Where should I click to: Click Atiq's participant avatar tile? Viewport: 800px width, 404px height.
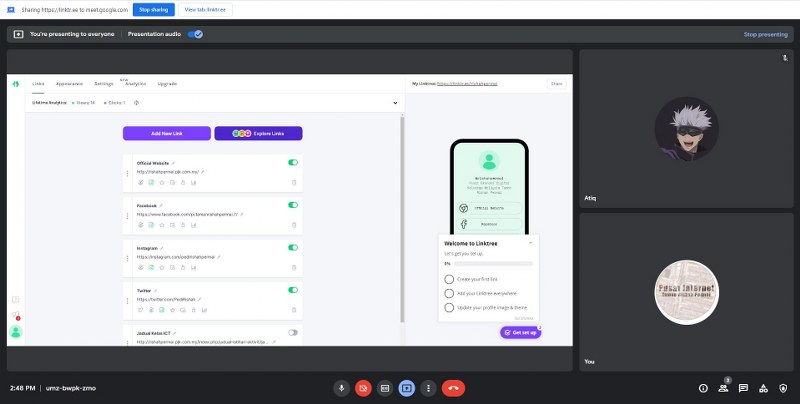[687, 129]
